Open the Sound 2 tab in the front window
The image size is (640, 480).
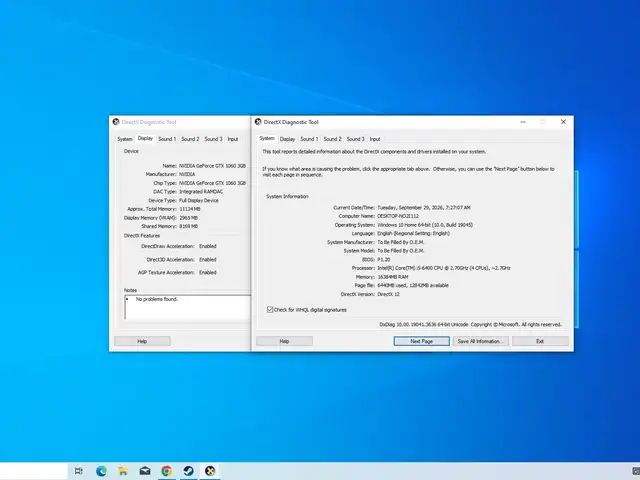pos(332,139)
